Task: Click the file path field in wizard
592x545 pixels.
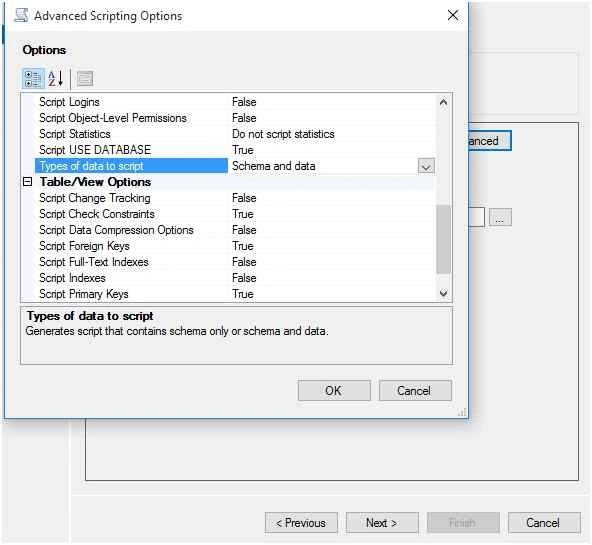Action: [x=476, y=217]
